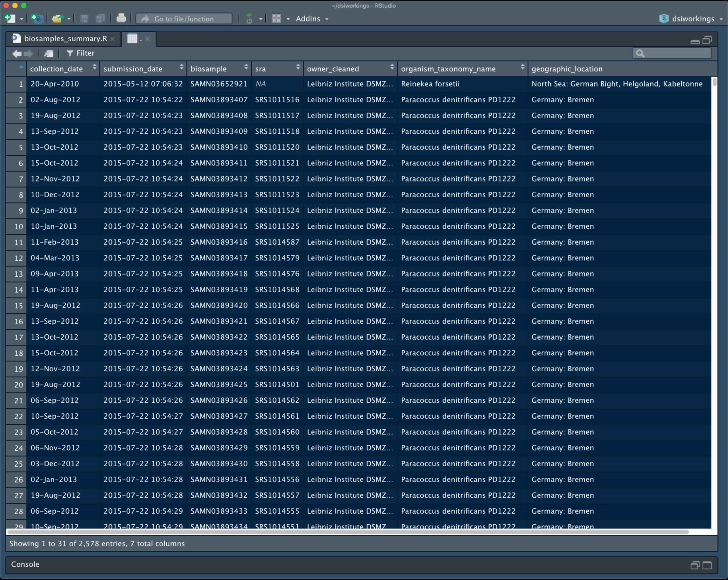This screenshot has height=580, width=728.
Task: Click the 'Showing 1 to 31' status text
Action: coord(97,544)
